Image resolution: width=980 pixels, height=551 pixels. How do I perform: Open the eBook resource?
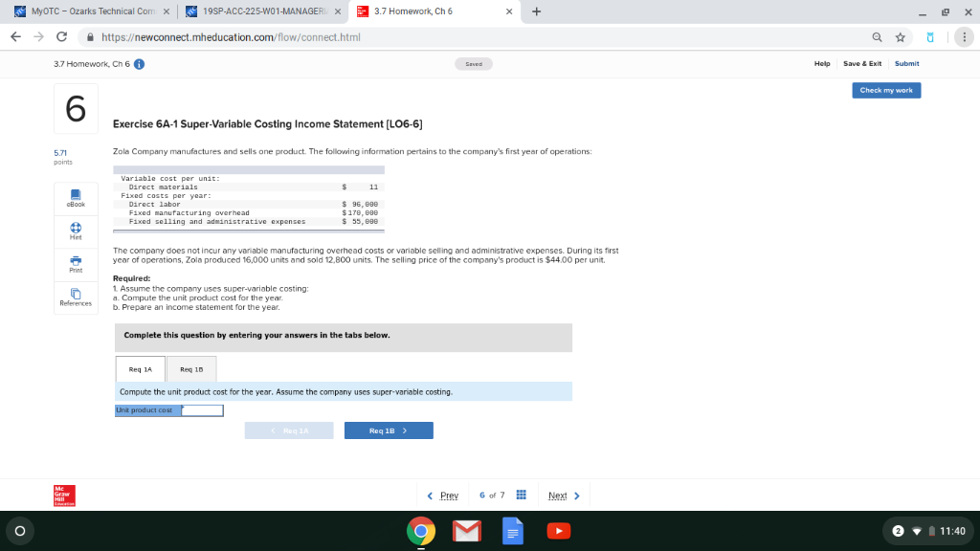[x=76, y=198]
